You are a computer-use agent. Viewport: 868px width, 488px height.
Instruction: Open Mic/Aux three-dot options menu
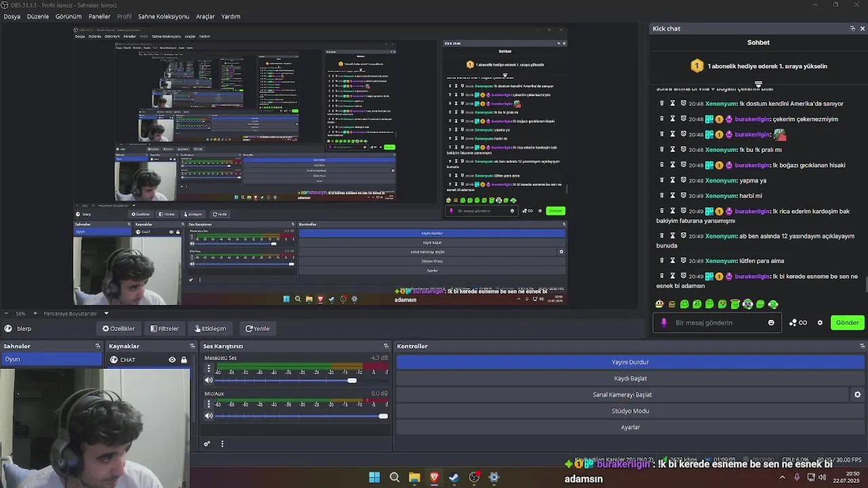(209, 404)
